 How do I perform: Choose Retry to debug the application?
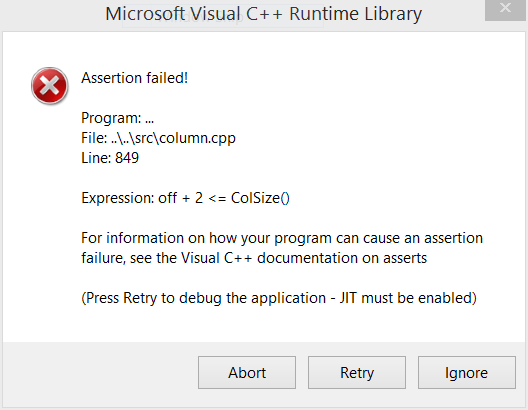pyautogui.click(x=357, y=372)
